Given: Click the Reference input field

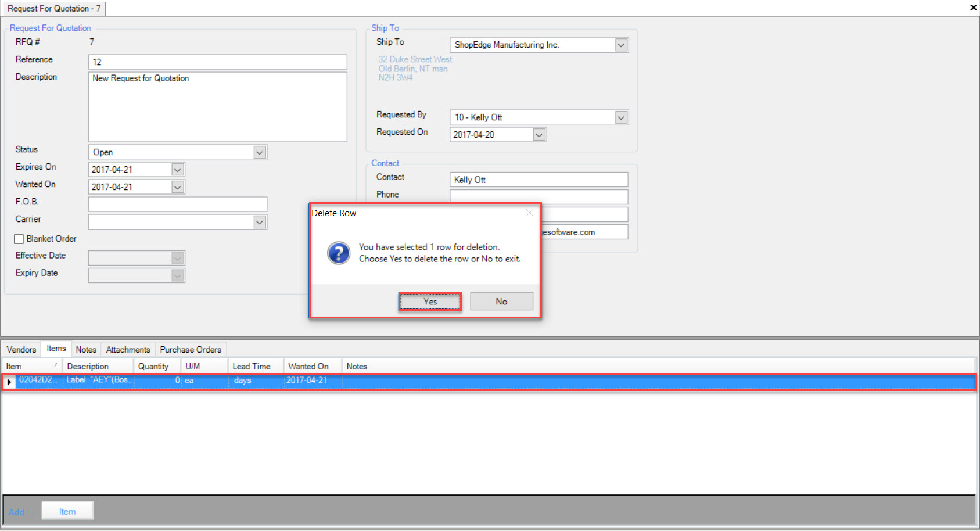Looking at the screenshot, I should [218, 62].
